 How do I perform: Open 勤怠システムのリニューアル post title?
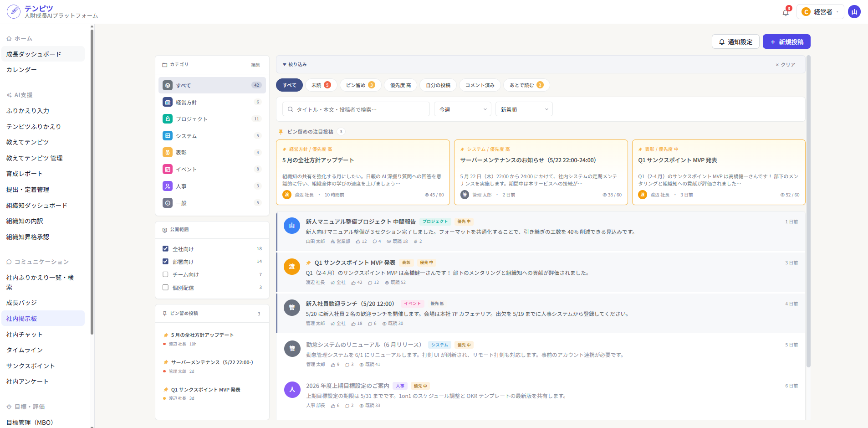pyautogui.click(x=364, y=345)
